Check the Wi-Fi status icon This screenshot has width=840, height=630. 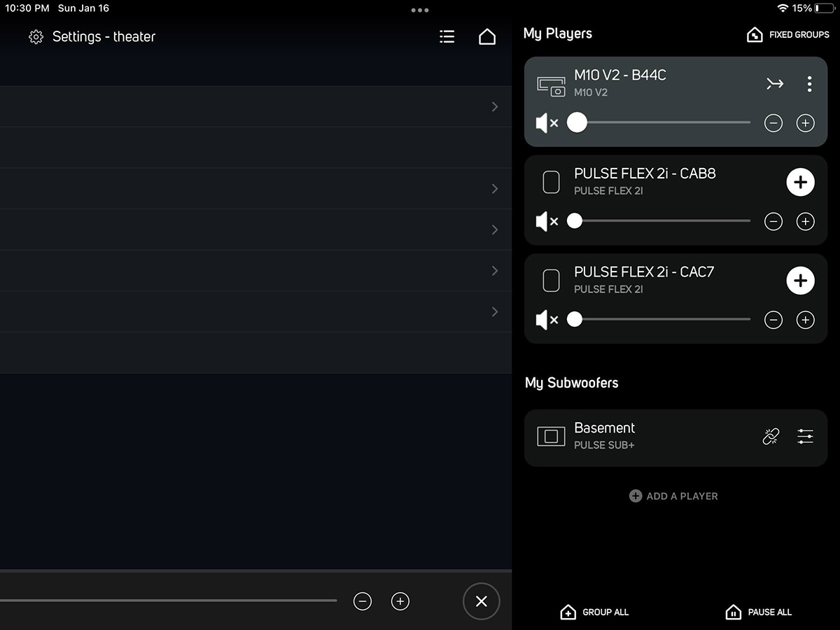click(783, 8)
